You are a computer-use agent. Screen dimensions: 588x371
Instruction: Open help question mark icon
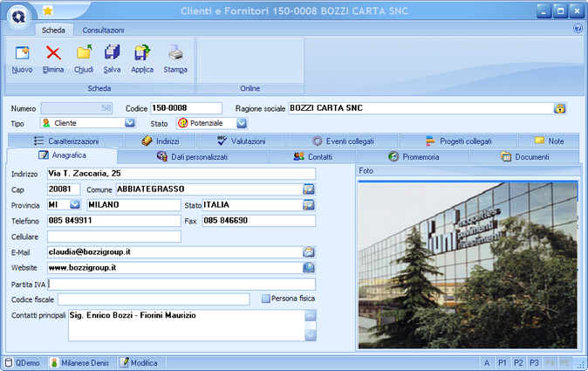point(578,28)
